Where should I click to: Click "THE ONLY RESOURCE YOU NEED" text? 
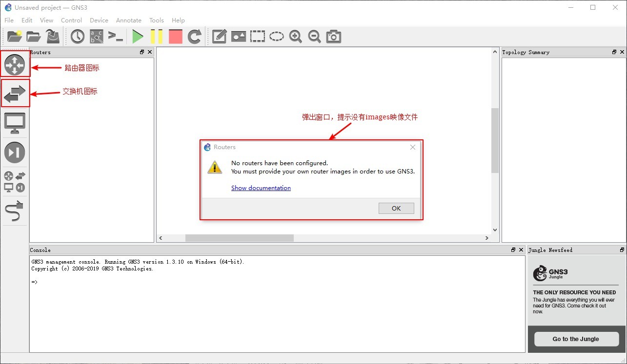click(x=574, y=292)
